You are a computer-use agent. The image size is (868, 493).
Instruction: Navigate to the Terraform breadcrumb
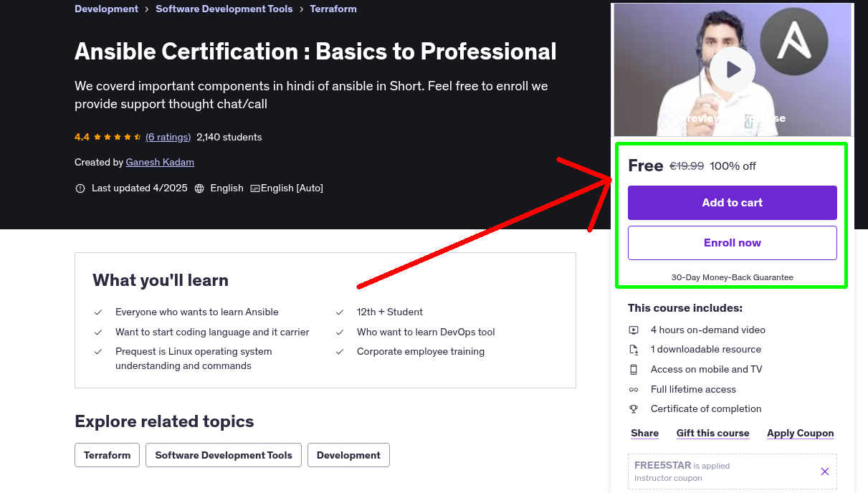tap(333, 9)
